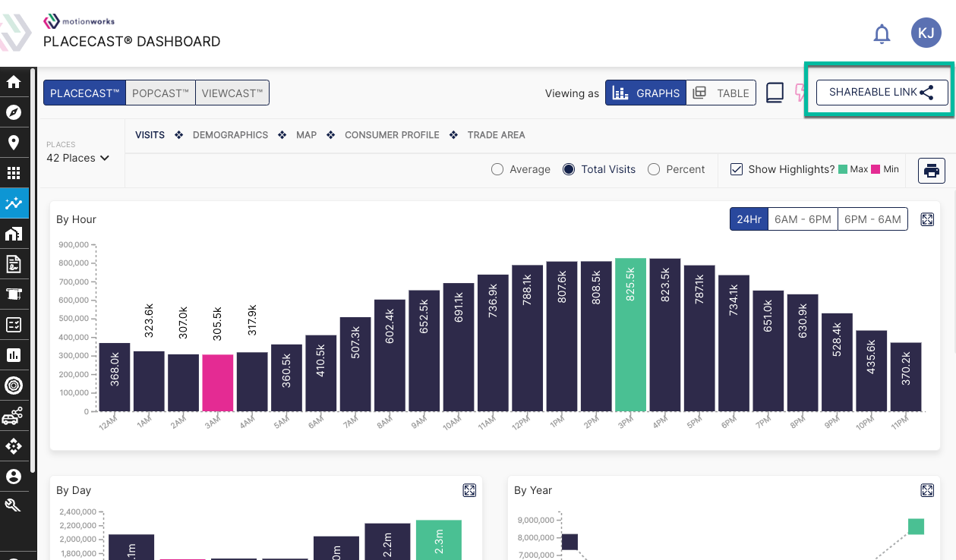This screenshot has width=956, height=560.
Task: Open the account profile sidebar icon
Action: [x=14, y=477]
